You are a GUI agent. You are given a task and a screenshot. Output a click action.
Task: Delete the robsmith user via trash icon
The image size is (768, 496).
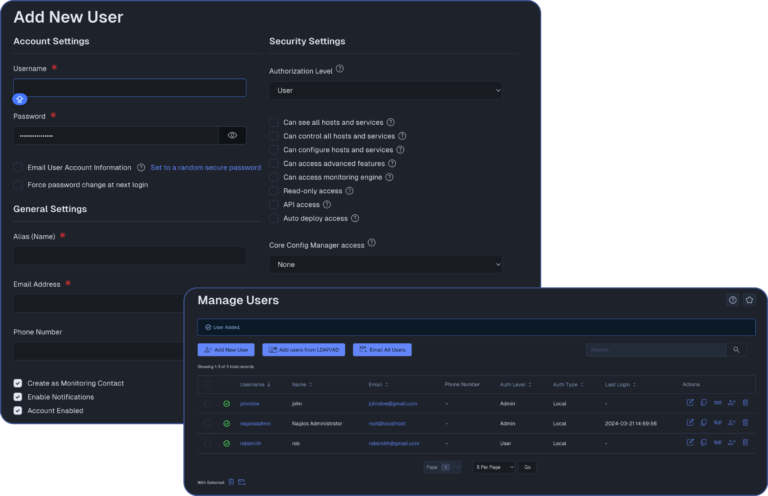745,442
